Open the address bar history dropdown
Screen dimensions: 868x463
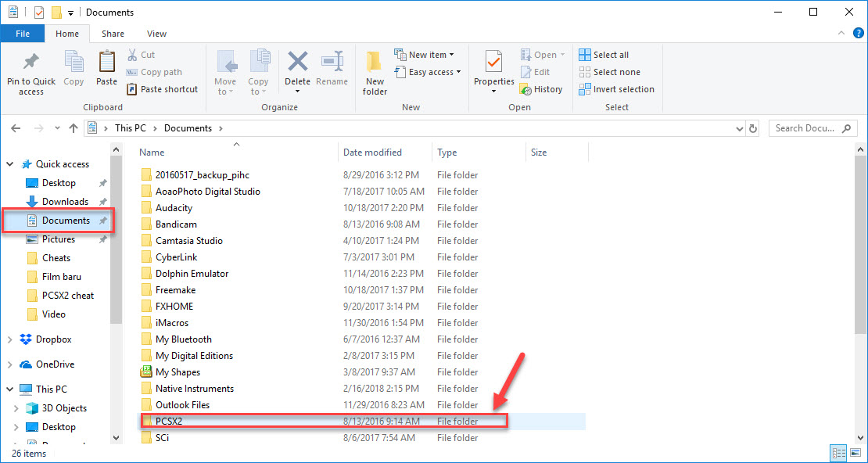740,128
